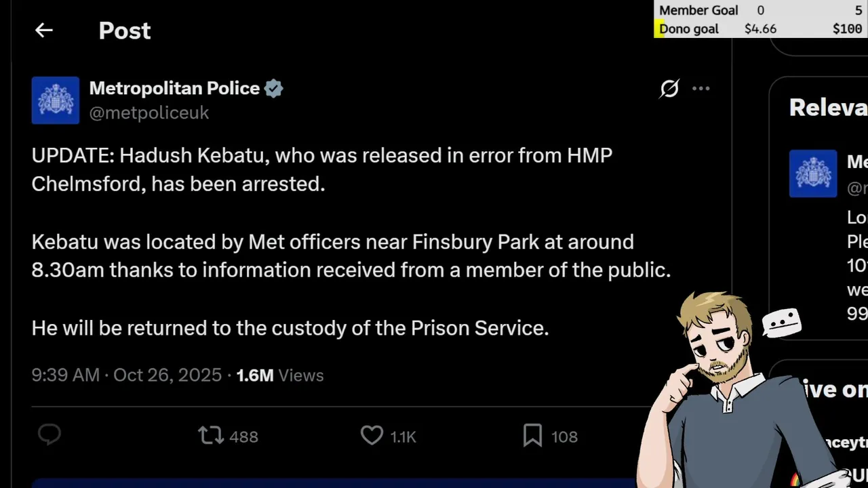Open the 1.6M Views count

click(x=279, y=375)
